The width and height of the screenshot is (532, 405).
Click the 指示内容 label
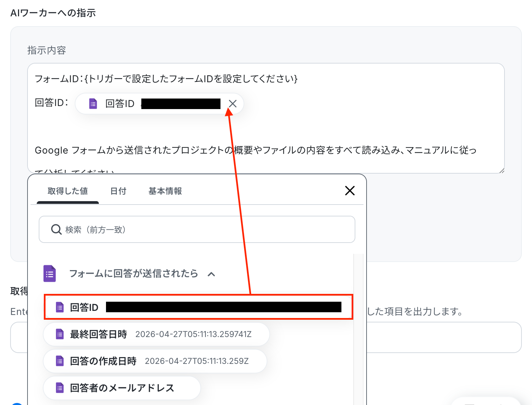pyautogui.click(x=47, y=50)
